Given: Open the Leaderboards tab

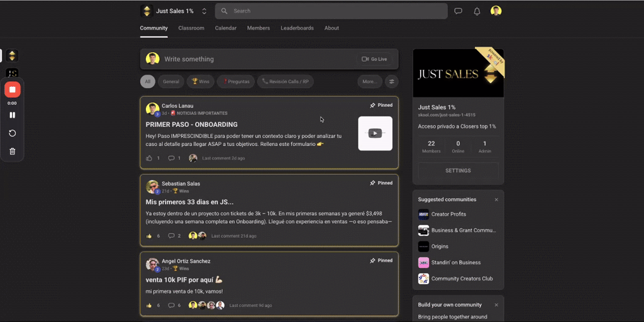Looking at the screenshot, I should point(297,28).
